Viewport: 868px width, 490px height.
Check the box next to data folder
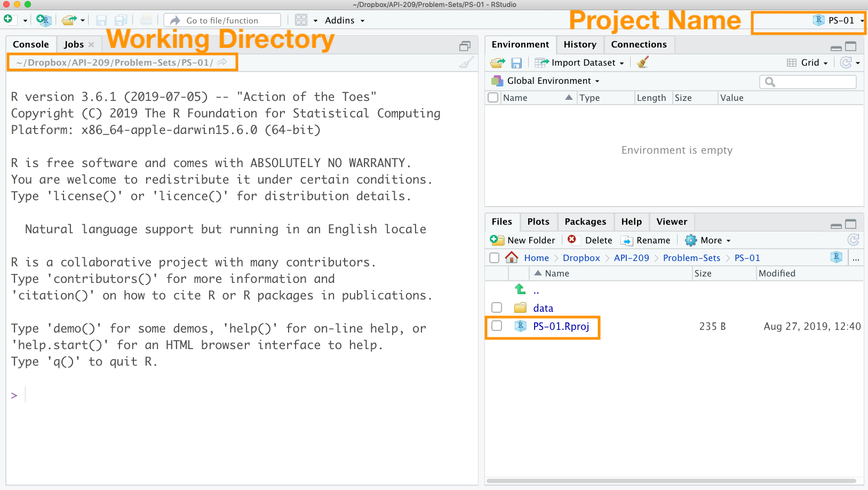point(497,308)
